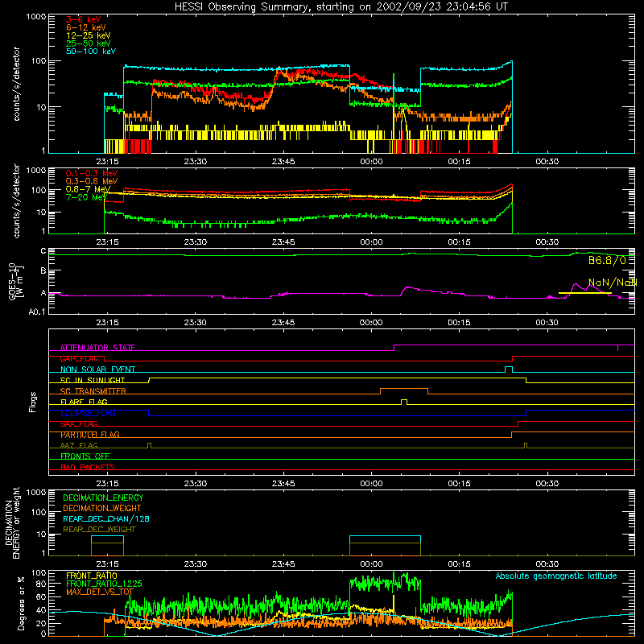Click the DECIMATION ENERGY or weight axis title
The width and height of the screenshot is (644, 644).
tap(12, 523)
